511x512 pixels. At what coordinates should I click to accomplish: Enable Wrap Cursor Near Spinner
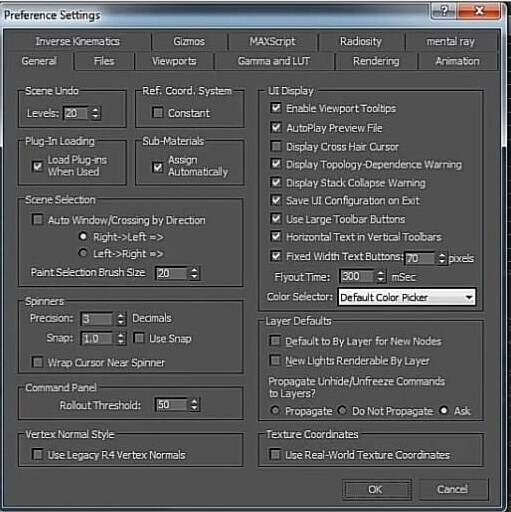click(37, 362)
